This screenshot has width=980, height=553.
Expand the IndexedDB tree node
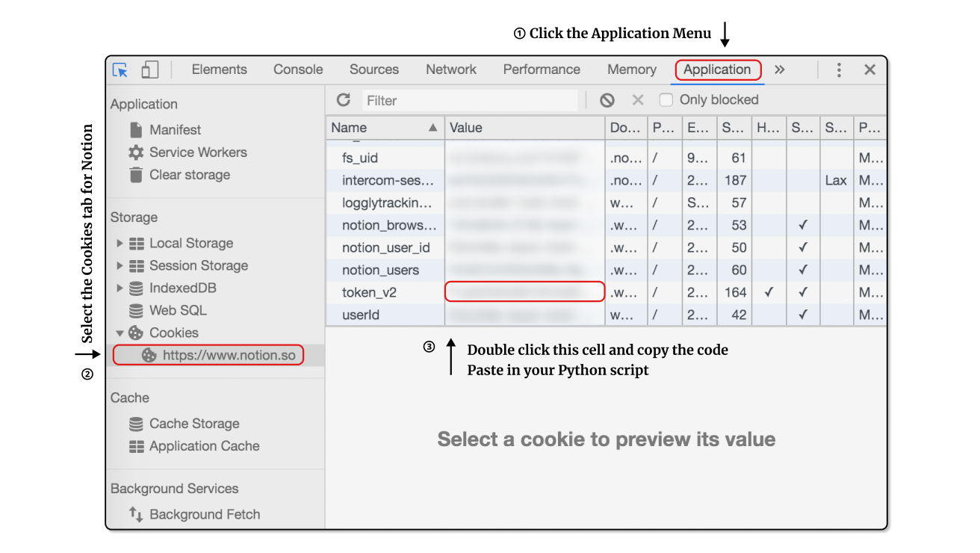click(120, 288)
